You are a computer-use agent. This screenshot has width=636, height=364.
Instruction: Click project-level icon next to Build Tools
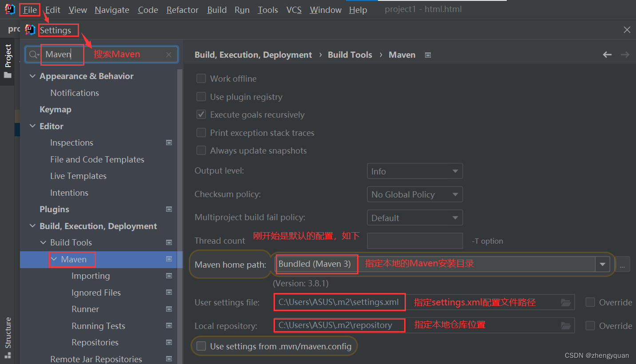pyautogui.click(x=169, y=242)
